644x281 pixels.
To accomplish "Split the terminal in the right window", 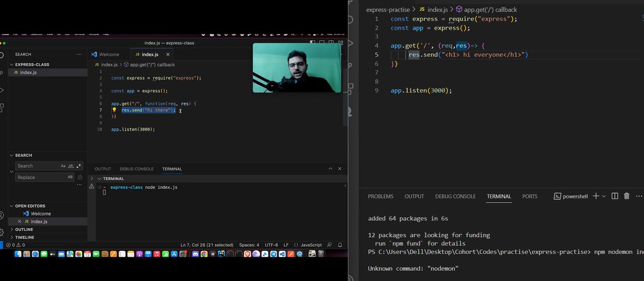I will (x=615, y=196).
